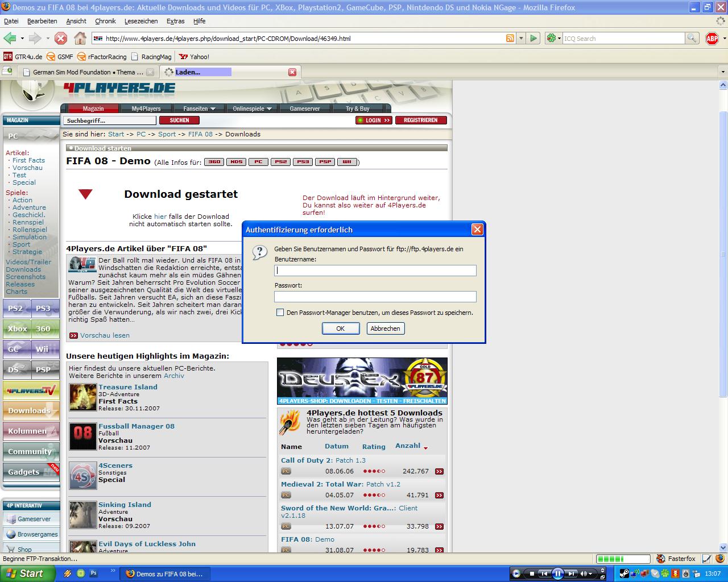The height and width of the screenshot is (582, 728).
Task: Click the Benutzername input field
Action: [x=375, y=271]
